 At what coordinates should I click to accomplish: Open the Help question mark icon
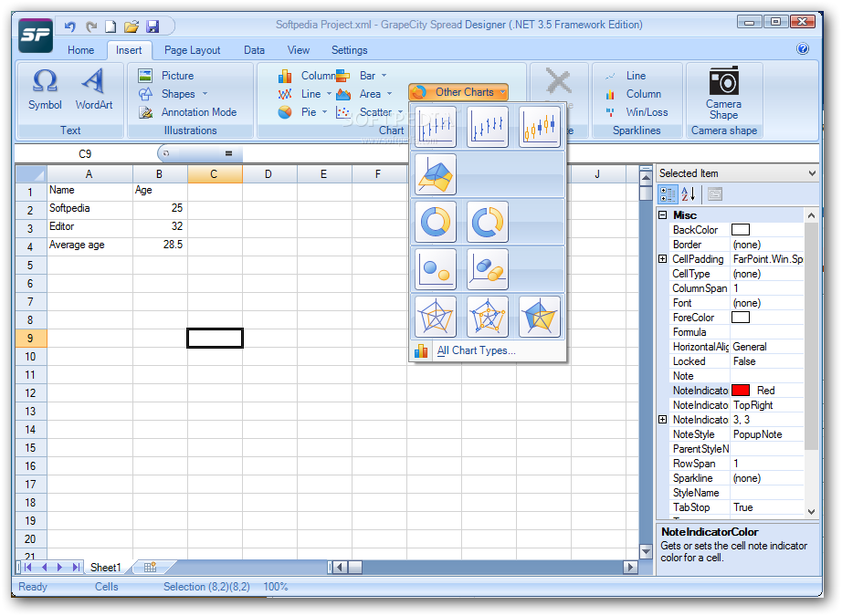pyautogui.click(x=802, y=49)
